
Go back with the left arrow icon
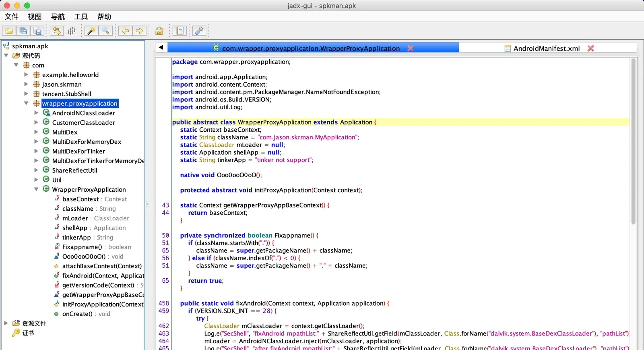tap(125, 31)
